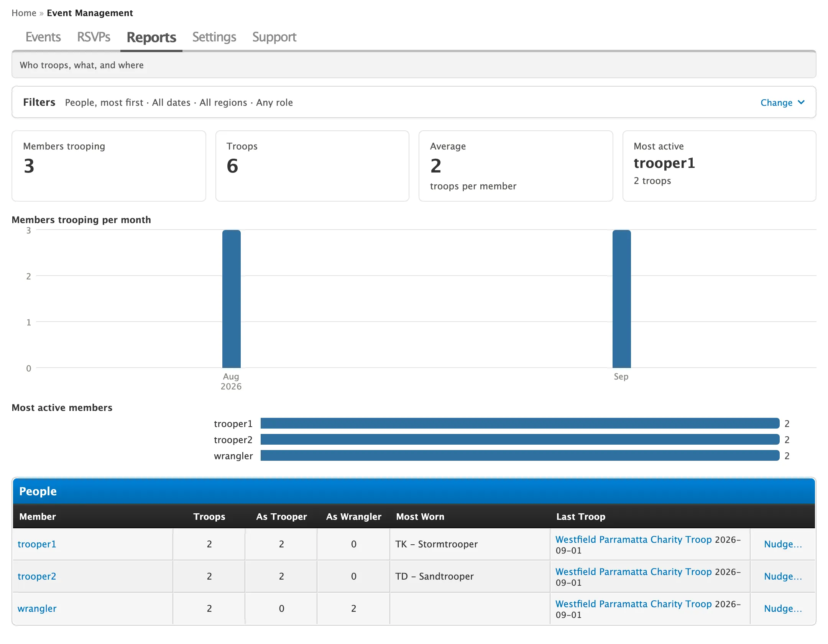This screenshot has width=828, height=644.
Task: Click the Aug 2026 chart bar
Action: click(x=232, y=299)
